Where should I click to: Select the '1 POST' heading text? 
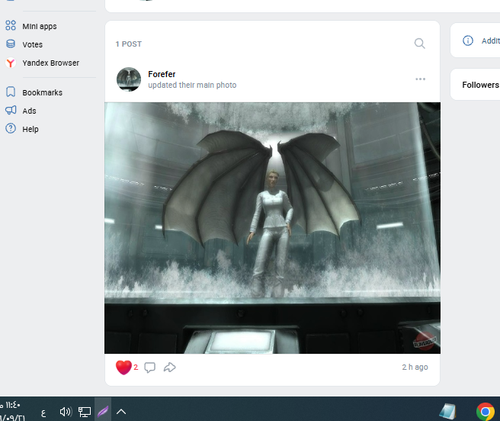pos(129,44)
